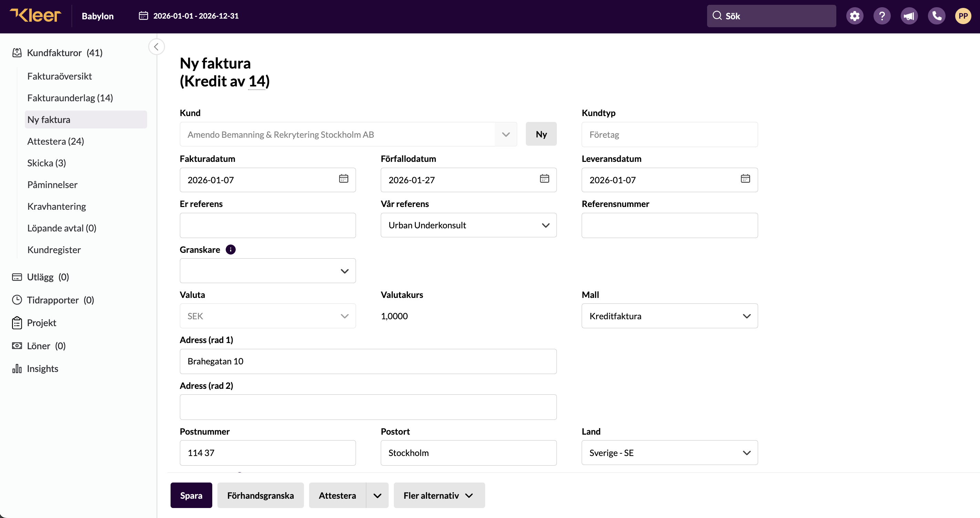
Task: Click the Valutakurs value 1,0000
Action: [x=394, y=316]
